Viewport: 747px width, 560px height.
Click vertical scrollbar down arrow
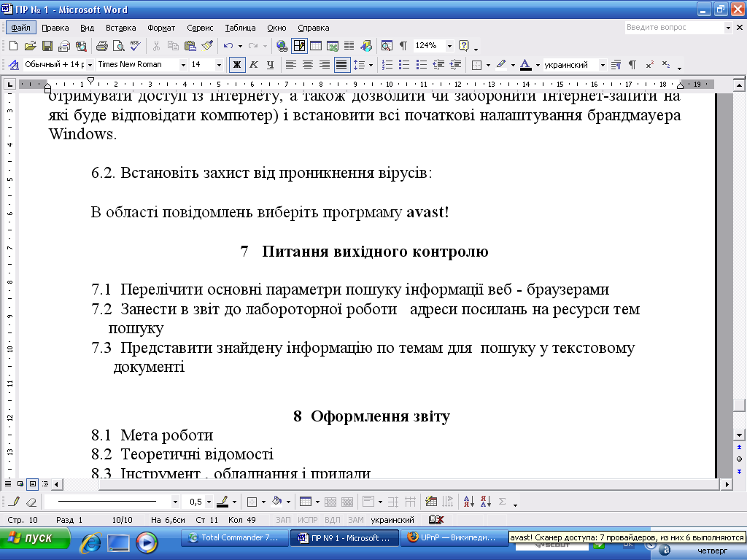coord(739,435)
